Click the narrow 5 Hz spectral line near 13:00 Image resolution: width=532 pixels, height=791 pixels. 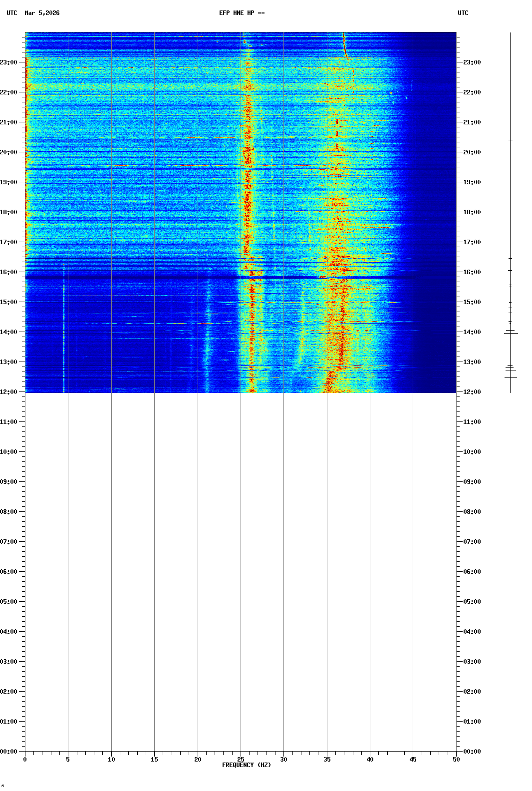(64, 362)
